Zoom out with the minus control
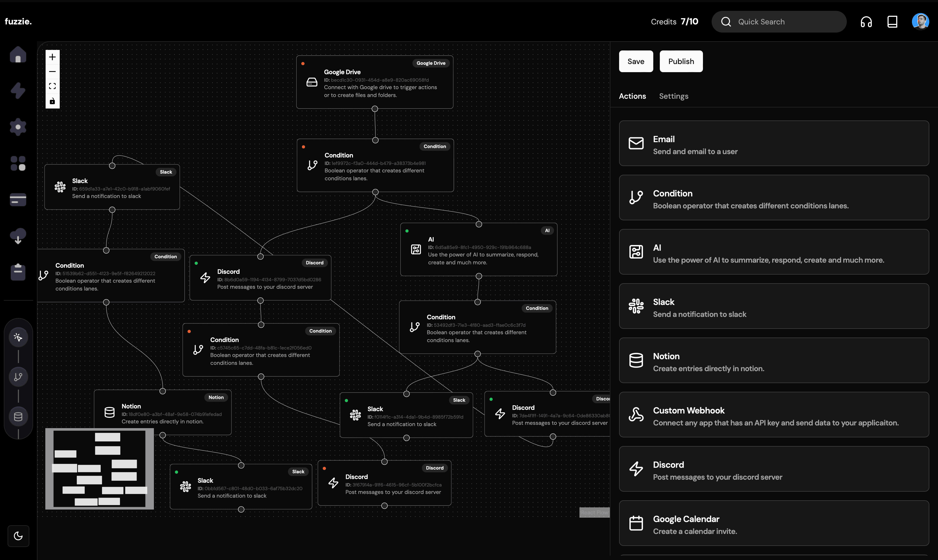The image size is (938, 560). click(x=52, y=72)
